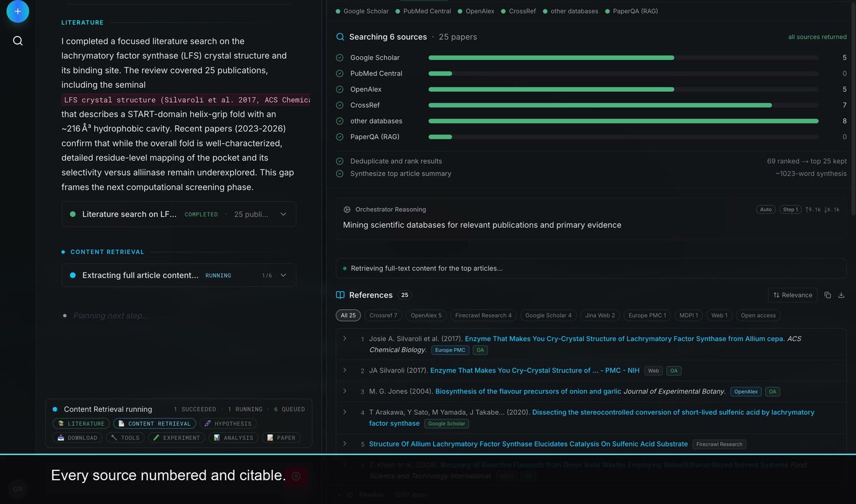Click the blue status dot on Extracting content card
This screenshot has height=504, width=856.
[x=73, y=276]
